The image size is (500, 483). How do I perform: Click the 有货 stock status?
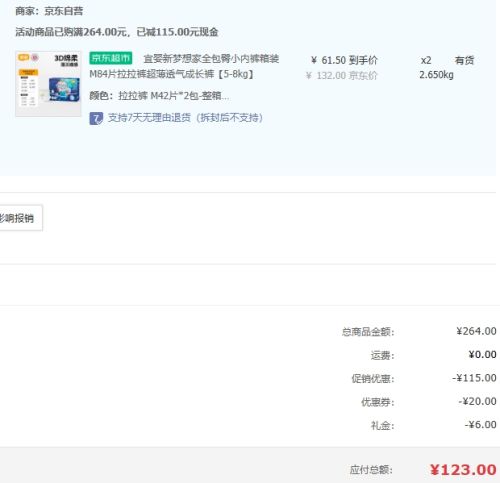tap(464, 60)
